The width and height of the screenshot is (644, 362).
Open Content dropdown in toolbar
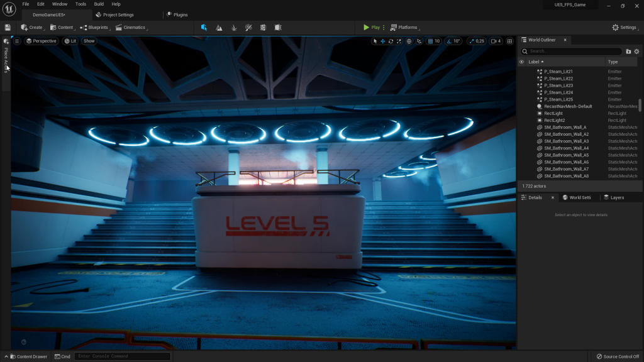point(62,28)
